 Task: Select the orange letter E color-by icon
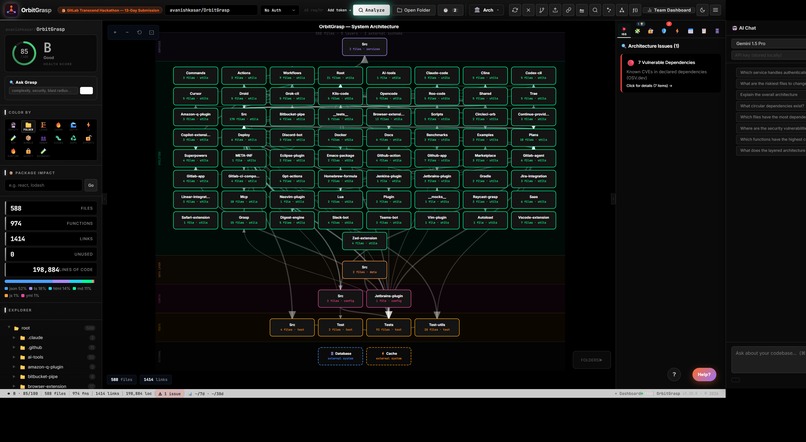point(43,125)
